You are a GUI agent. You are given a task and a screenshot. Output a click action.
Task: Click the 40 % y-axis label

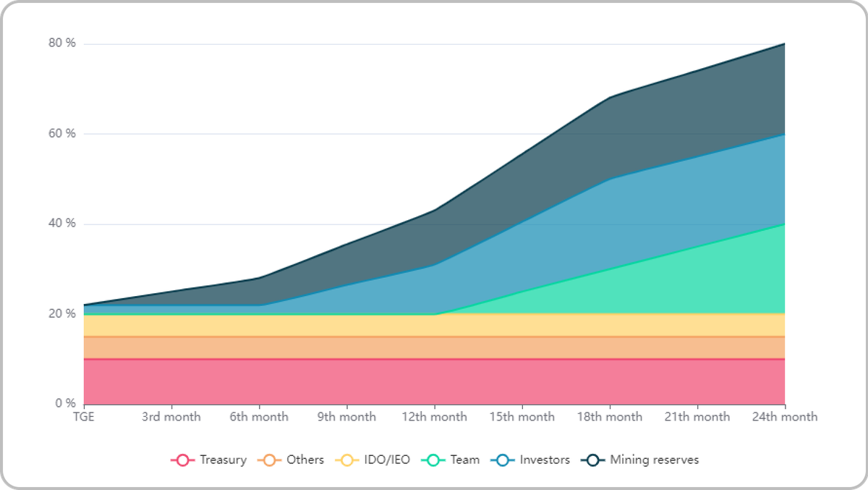coord(62,224)
